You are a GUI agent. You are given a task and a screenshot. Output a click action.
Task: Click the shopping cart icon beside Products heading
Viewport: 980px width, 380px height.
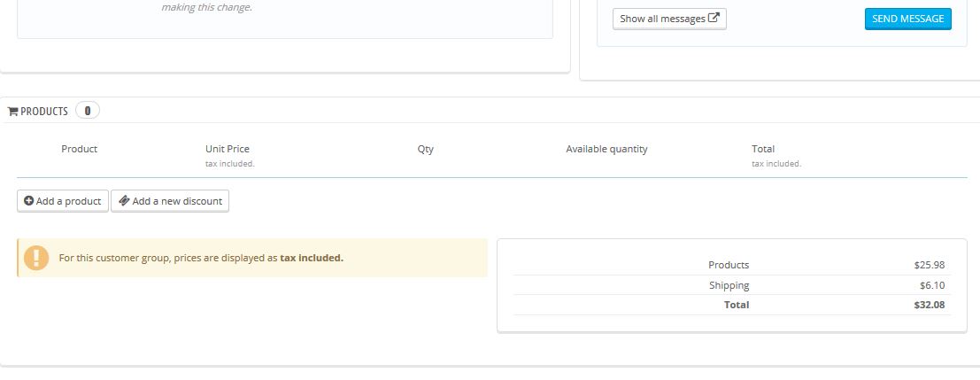click(x=12, y=112)
